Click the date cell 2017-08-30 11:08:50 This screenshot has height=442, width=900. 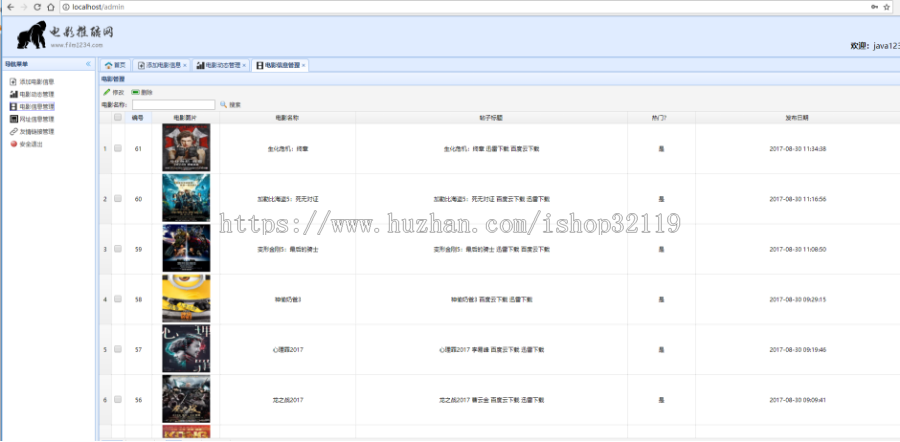[x=797, y=249]
